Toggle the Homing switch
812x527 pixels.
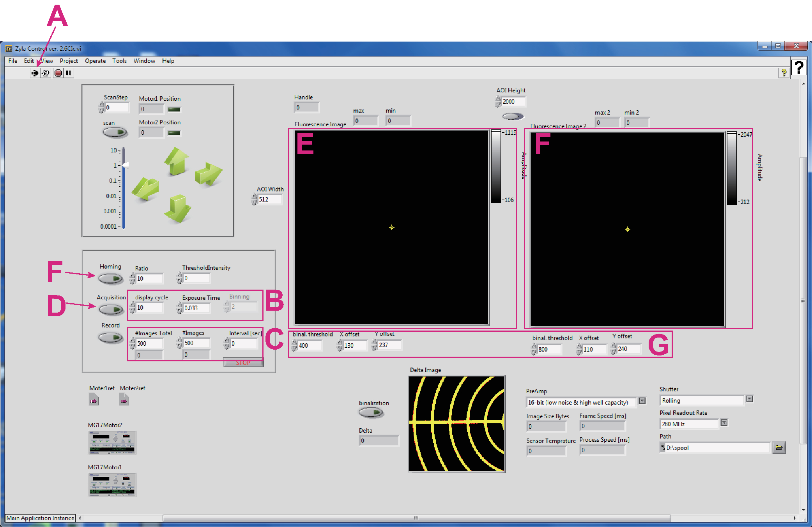[x=111, y=279]
